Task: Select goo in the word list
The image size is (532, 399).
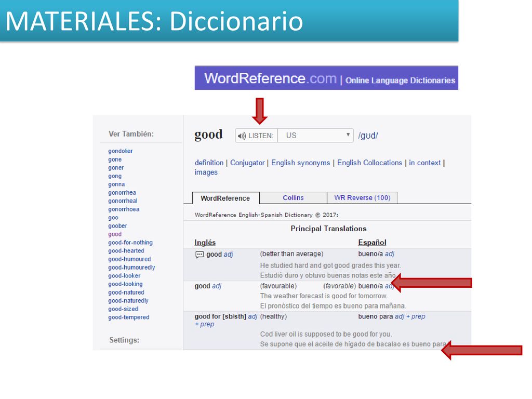Action: [x=113, y=218]
